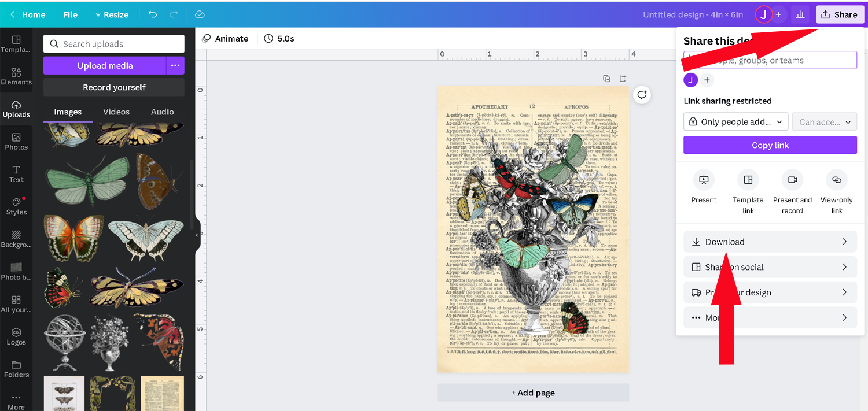Click the Upload media button

tap(105, 65)
